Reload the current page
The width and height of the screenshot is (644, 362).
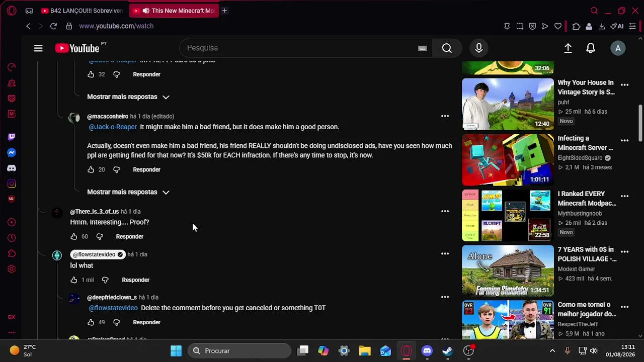click(x=53, y=26)
